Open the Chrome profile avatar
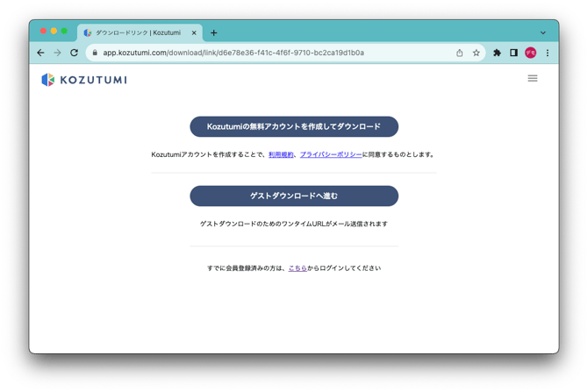Screen dimensions: 588x392 point(530,53)
